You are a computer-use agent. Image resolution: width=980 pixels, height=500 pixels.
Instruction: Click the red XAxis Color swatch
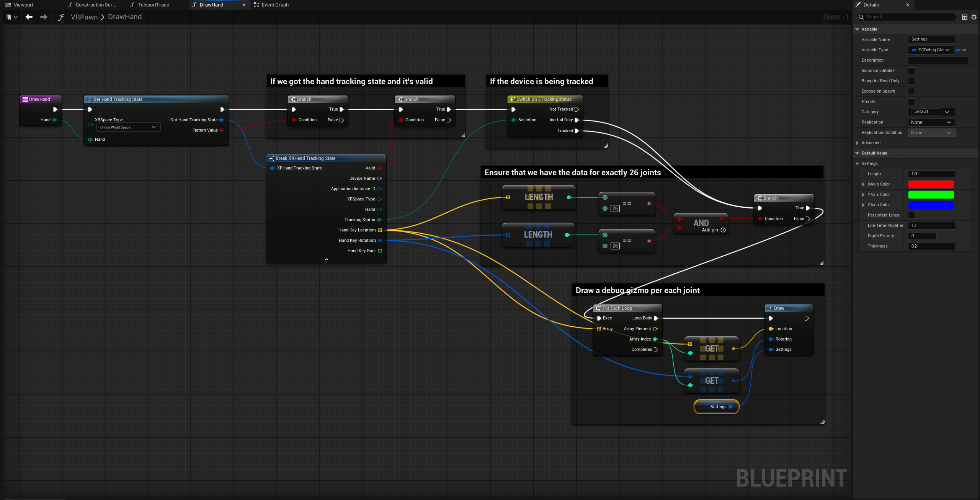pos(931,184)
